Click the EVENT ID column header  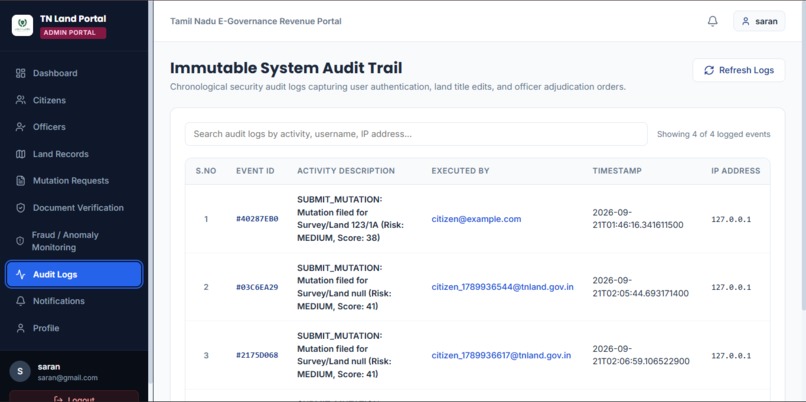255,171
